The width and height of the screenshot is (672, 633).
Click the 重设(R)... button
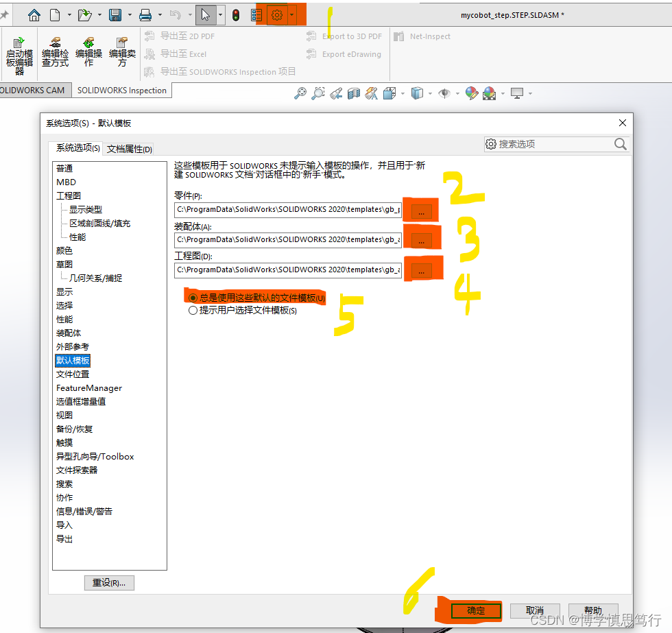coord(109,583)
